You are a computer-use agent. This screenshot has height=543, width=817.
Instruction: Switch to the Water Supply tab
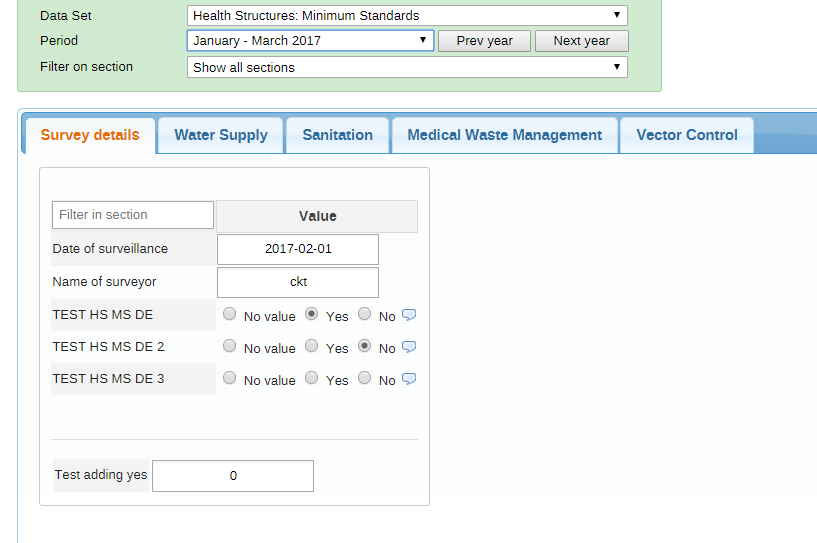[x=221, y=135]
